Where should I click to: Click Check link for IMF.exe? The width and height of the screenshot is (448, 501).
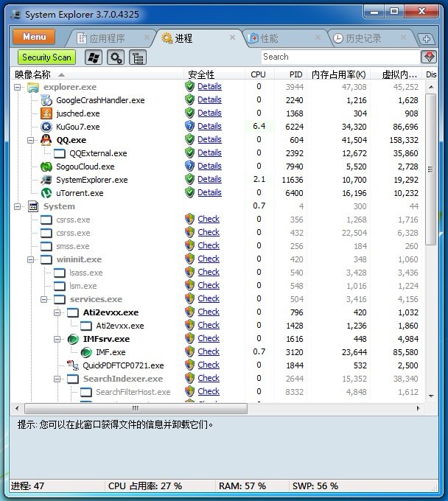click(x=209, y=351)
